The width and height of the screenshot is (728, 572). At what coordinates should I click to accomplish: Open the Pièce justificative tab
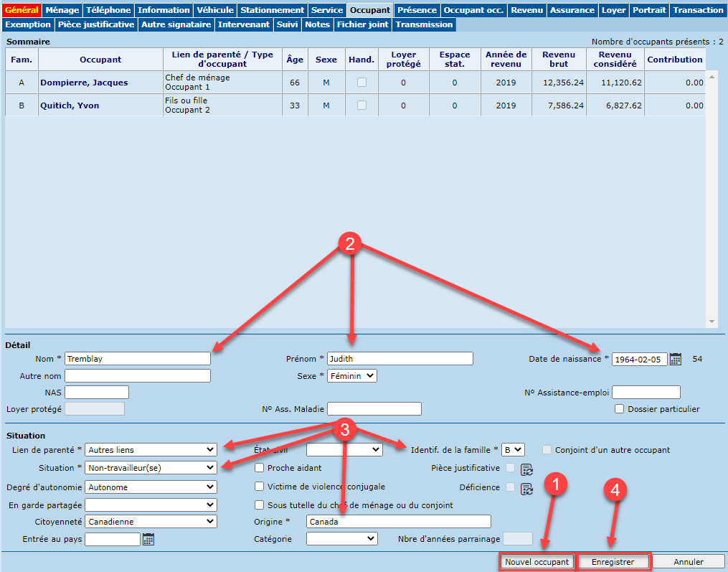click(x=96, y=24)
